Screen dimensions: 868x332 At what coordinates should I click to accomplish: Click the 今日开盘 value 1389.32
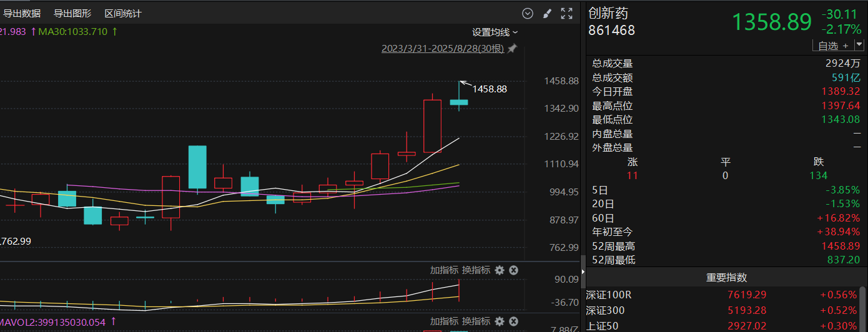841,92
